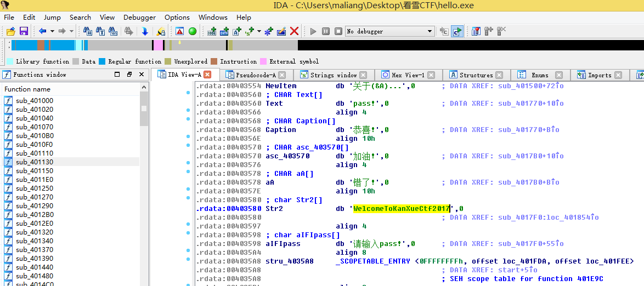Start the process with Play icon
This screenshot has height=286, width=644.
pos(313,31)
